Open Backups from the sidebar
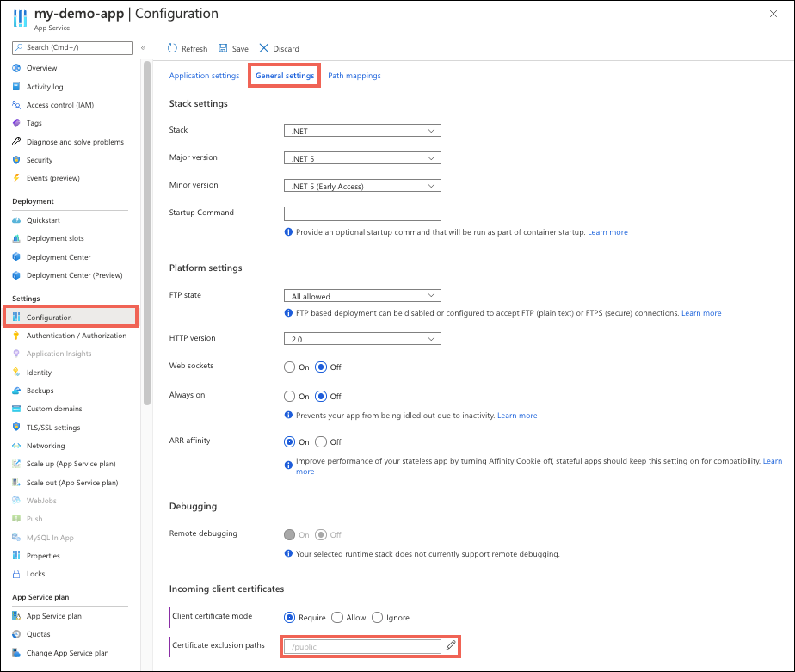Screen dimensions: 795x672 (40, 391)
